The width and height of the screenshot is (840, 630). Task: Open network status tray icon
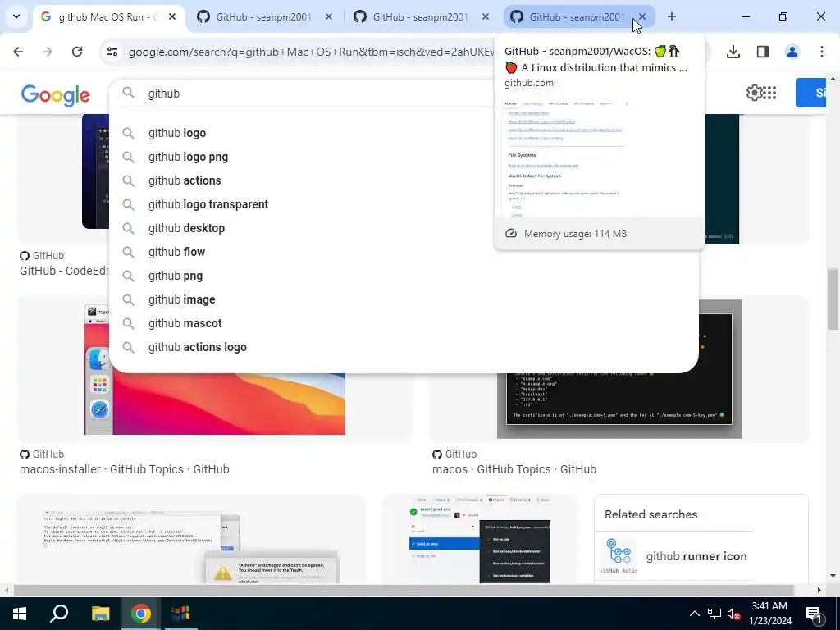pos(714,614)
